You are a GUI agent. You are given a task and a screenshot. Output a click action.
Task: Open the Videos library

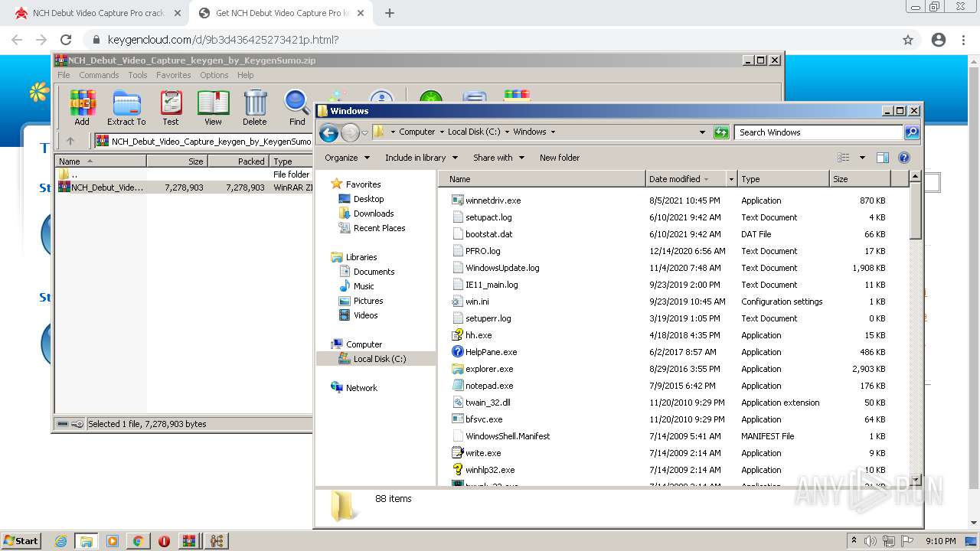point(365,315)
